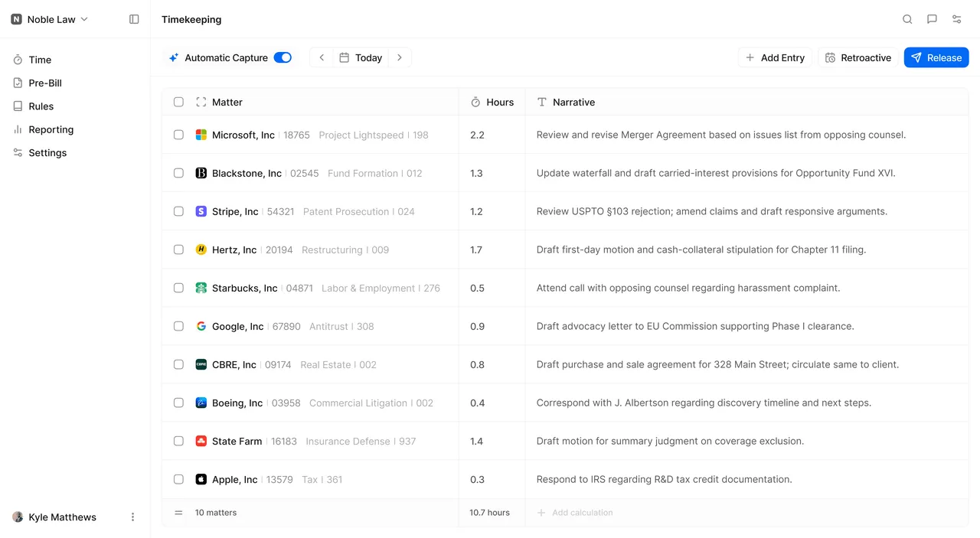The image size is (980, 538).
Task: Click the Kyle Matthews user name
Action: pyautogui.click(x=62, y=517)
